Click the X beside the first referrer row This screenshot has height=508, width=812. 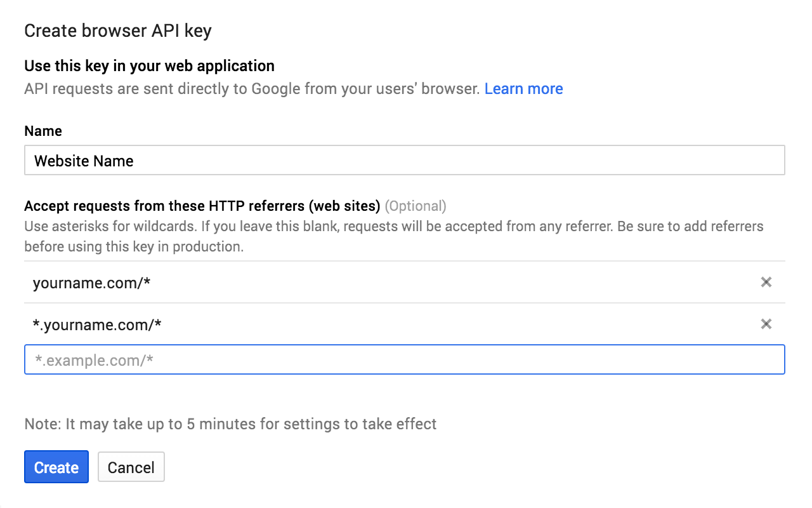pyautogui.click(x=766, y=282)
